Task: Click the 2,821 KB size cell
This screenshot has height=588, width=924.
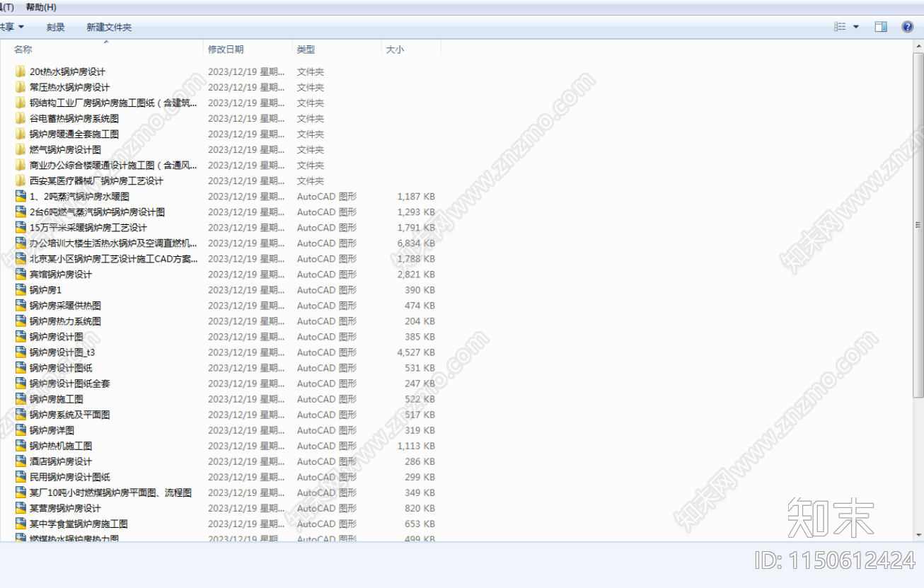Action: [x=416, y=274]
